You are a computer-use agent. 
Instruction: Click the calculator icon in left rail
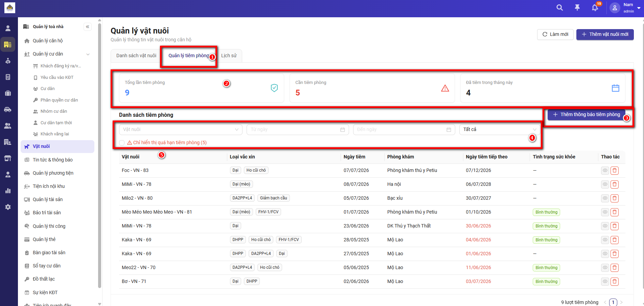[8, 77]
